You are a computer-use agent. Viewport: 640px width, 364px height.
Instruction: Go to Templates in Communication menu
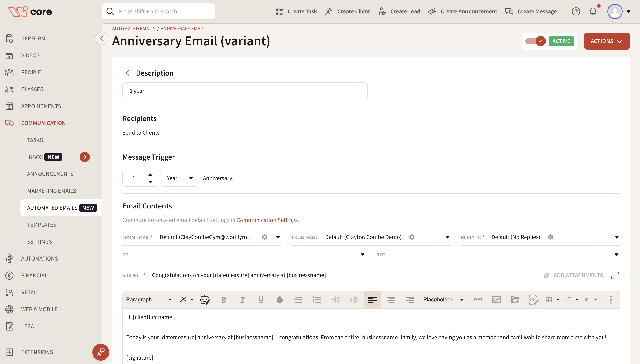pyautogui.click(x=42, y=225)
